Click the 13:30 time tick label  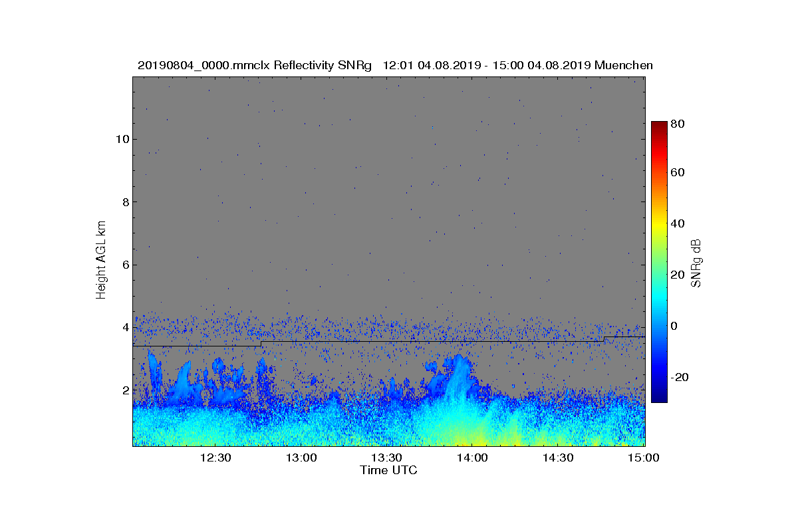[x=386, y=458]
